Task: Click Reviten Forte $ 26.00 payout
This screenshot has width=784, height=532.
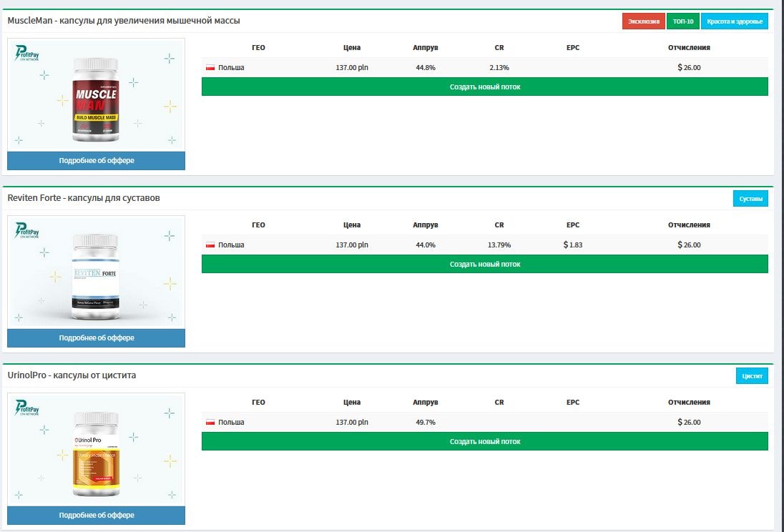Action: [x=689, y=245]
